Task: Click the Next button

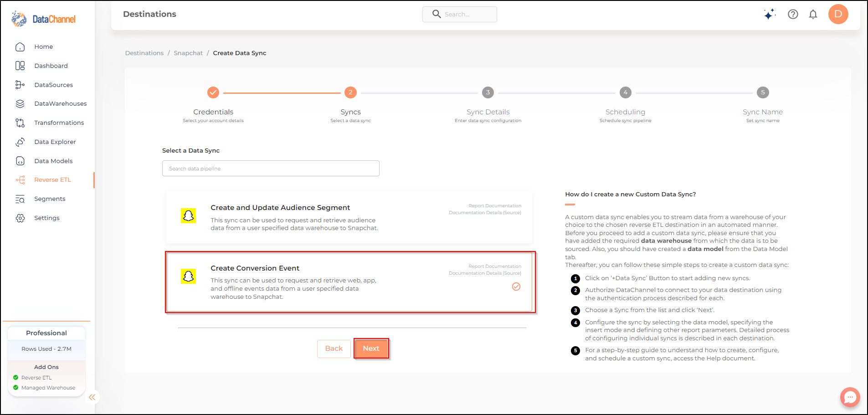Action: coord(371,348)
